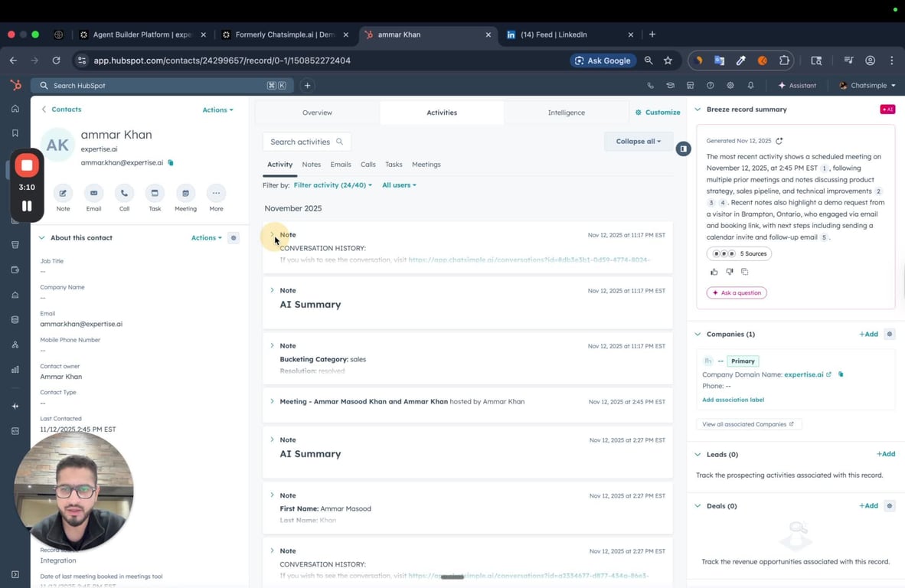Click Customize tabs link
The width and height of the screenshot is (905, 588).
click(x=658, y=113)
